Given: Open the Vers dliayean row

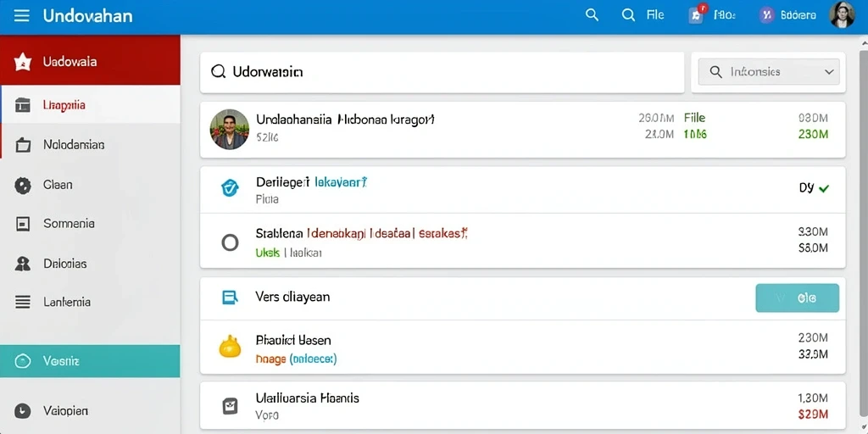Looking at the screenshot, I should point(522,298).
